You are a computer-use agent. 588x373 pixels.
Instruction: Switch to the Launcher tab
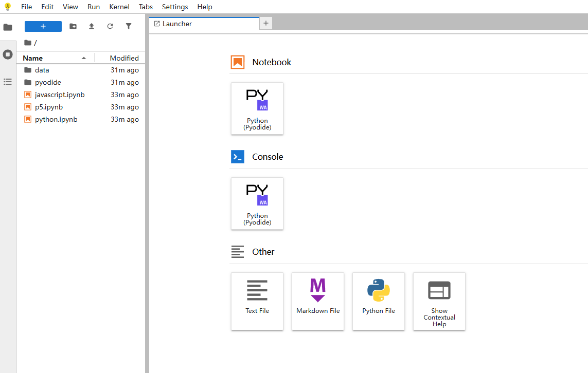tap(204, 24)
